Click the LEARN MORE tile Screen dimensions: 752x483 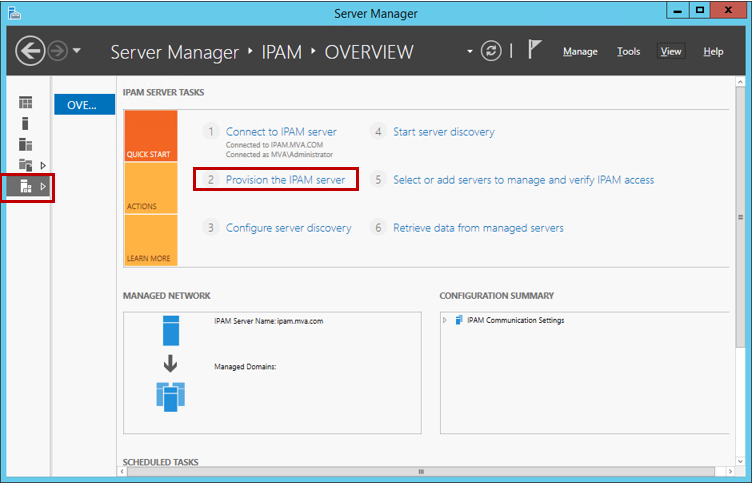[151, 240]
